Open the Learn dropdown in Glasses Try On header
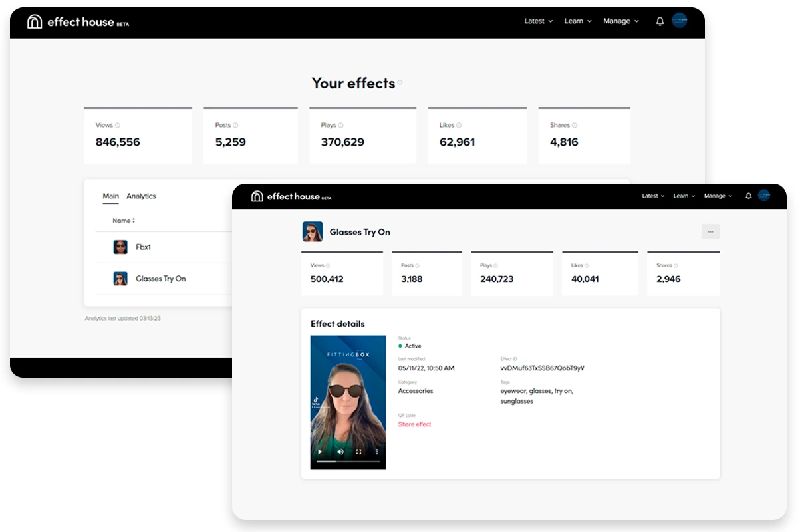The width and height of the screenshot is (798, 532). [684, 196]
